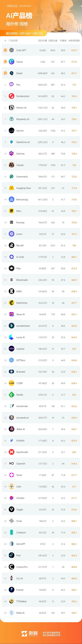The width and height of the screenshot is (82, 644).
Task: Click Deepl index value 817.7
Action: coord(74,73)
